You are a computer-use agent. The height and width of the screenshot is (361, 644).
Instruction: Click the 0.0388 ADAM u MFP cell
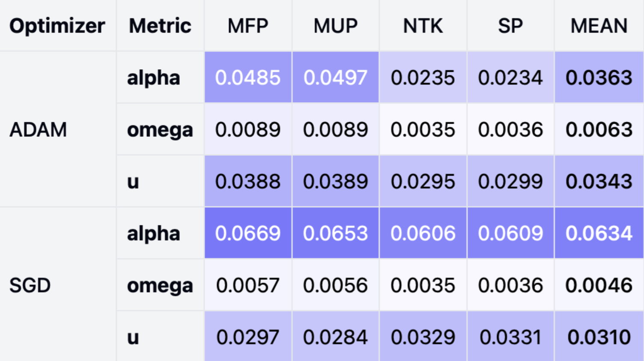coord(248,181)
